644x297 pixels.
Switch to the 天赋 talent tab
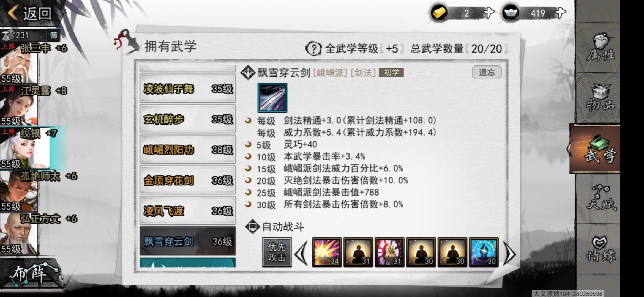coord(601,198)
